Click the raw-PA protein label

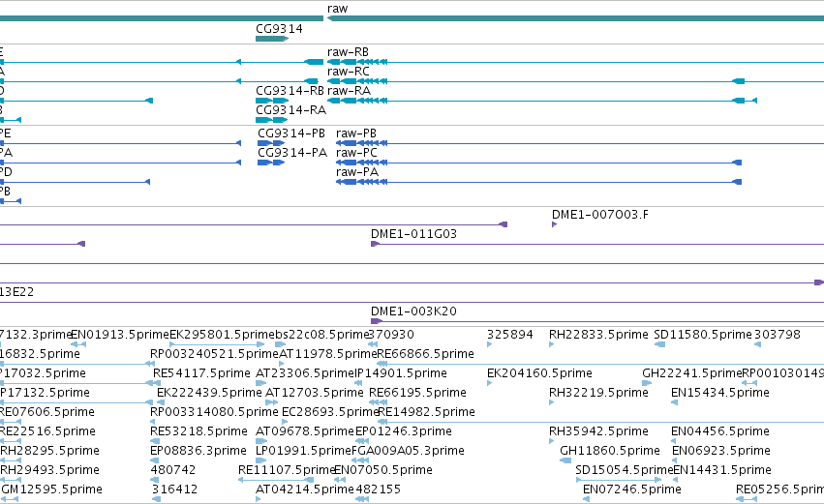pyautogui.click(x=357, y=172)
